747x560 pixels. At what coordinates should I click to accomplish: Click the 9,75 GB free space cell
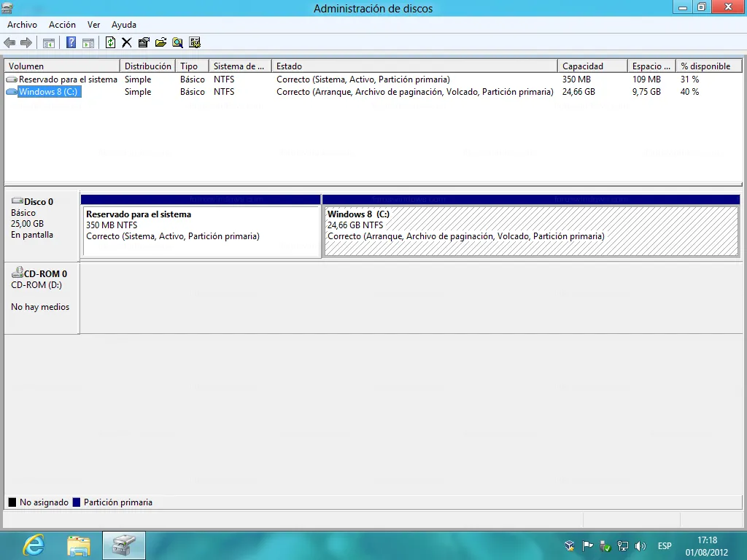pos(646,92)
